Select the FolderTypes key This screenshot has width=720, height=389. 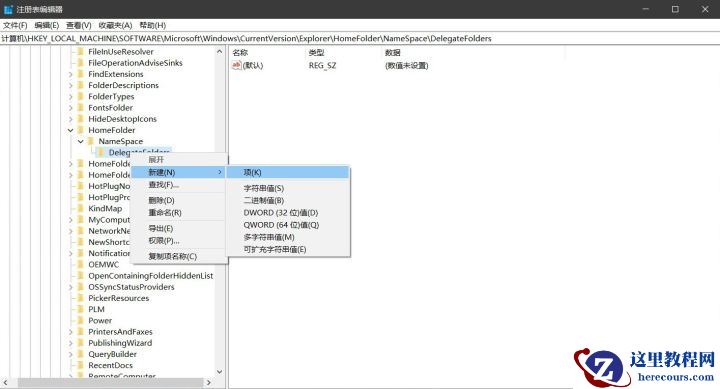click(111, 96)
